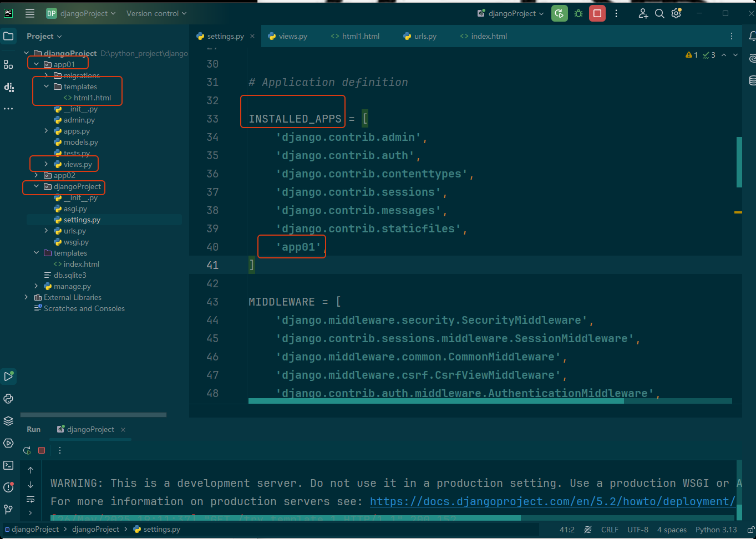Click the warnings count inspection widget
756x539 pixels.
[692, 55]
